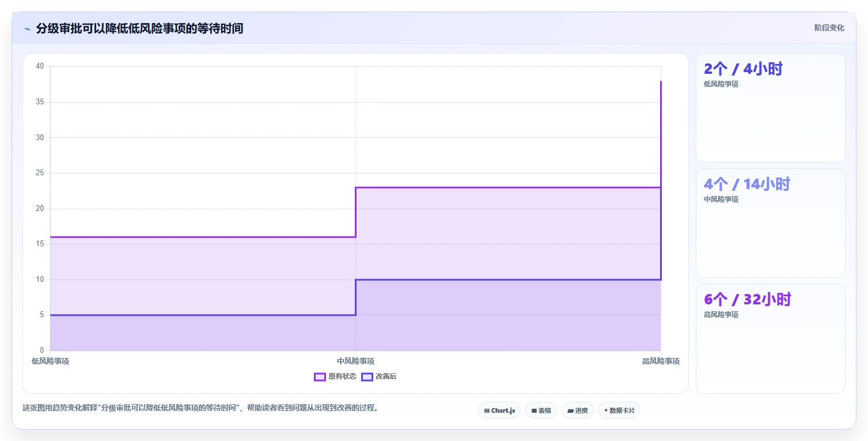Select the 2个 / 4小时 card value
This screenshot has height=441, width=868.
point(743,69)
